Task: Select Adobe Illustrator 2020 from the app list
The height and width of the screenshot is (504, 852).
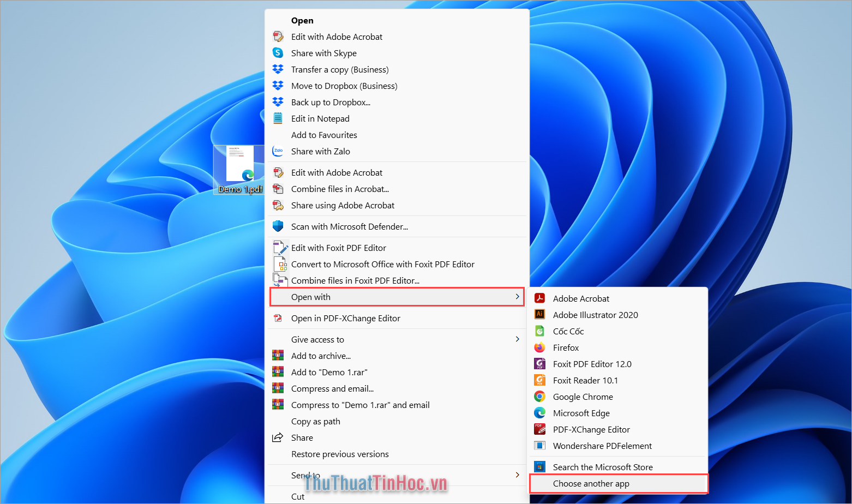Action: pos(595,315)
